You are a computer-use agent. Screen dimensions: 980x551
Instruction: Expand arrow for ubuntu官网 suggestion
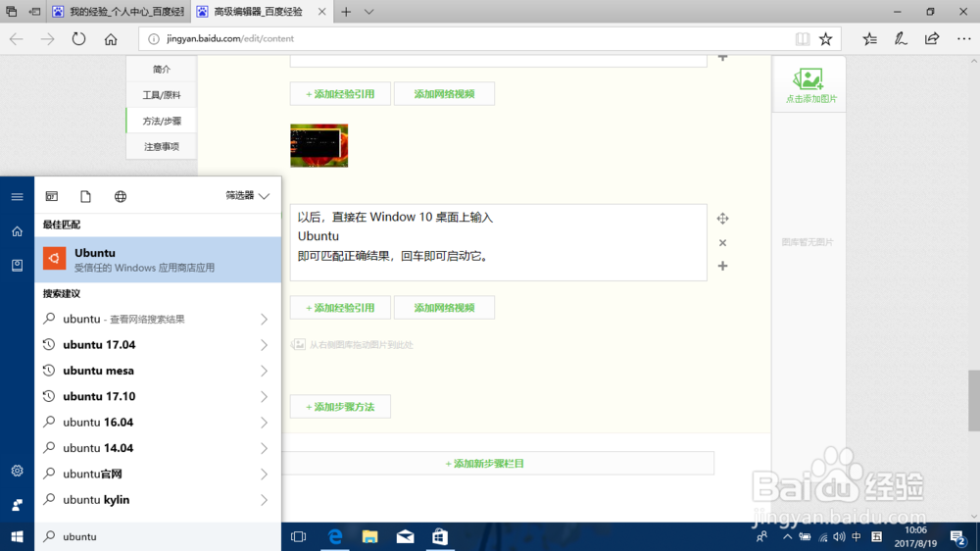click(265, 475)
